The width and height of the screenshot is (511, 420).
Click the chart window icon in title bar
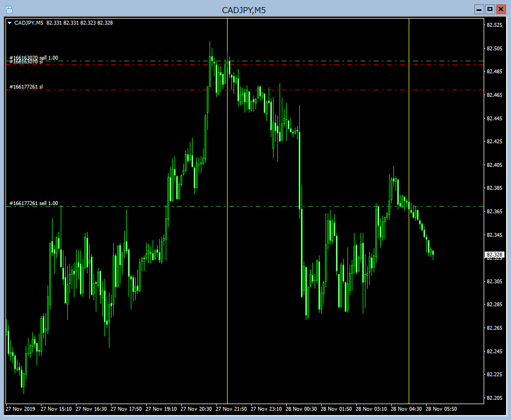click(x=9, y=9)
